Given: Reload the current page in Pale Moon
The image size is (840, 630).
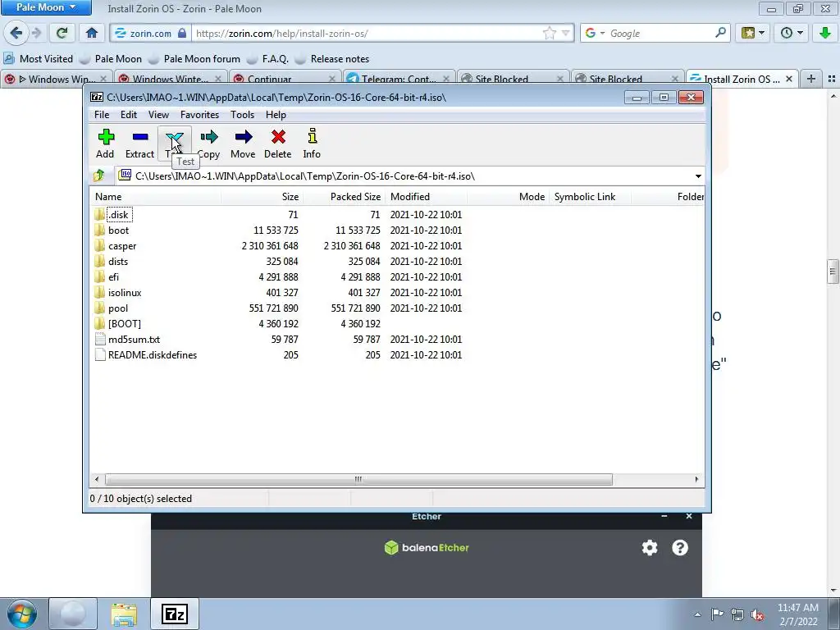Looking at the screenshot, I should pos(62,33).
